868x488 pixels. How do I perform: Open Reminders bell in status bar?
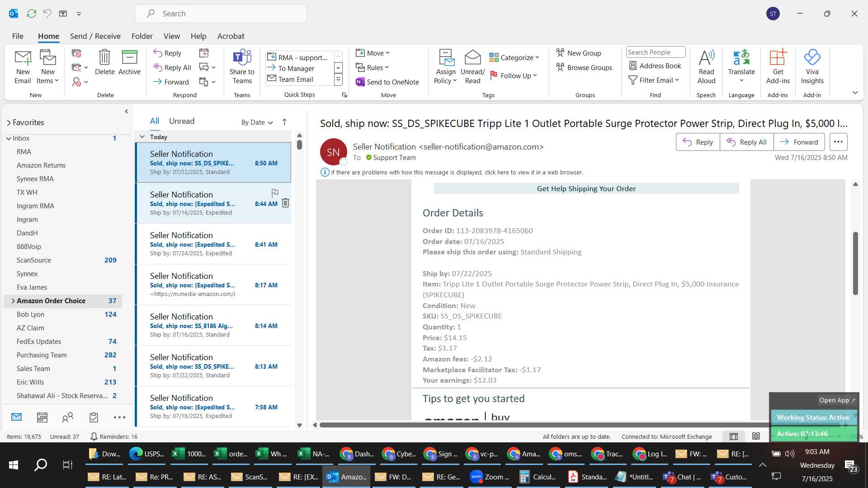(94, 436)
